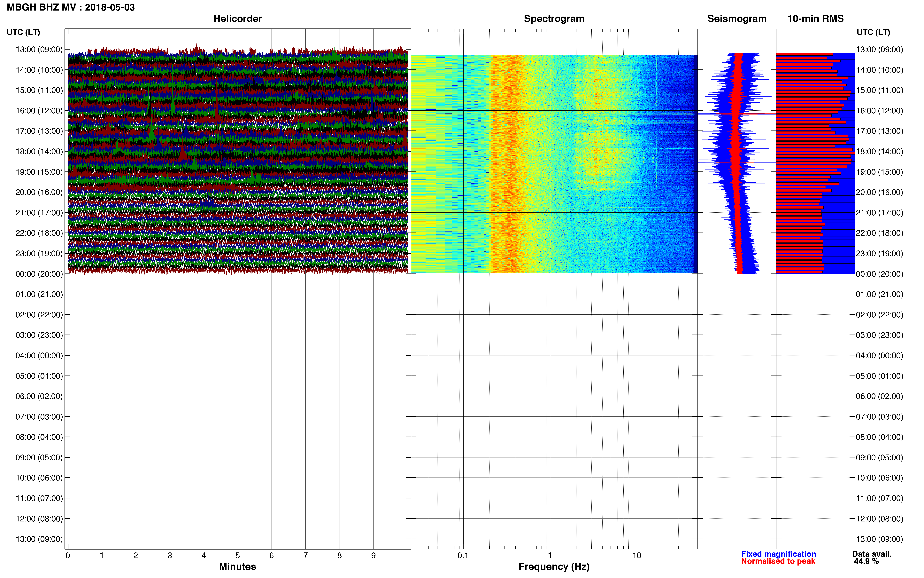Select the 'Helicorder' panel heading
Image resolution: width=924 pixels, height=578 pixels.
coord(238,19)
